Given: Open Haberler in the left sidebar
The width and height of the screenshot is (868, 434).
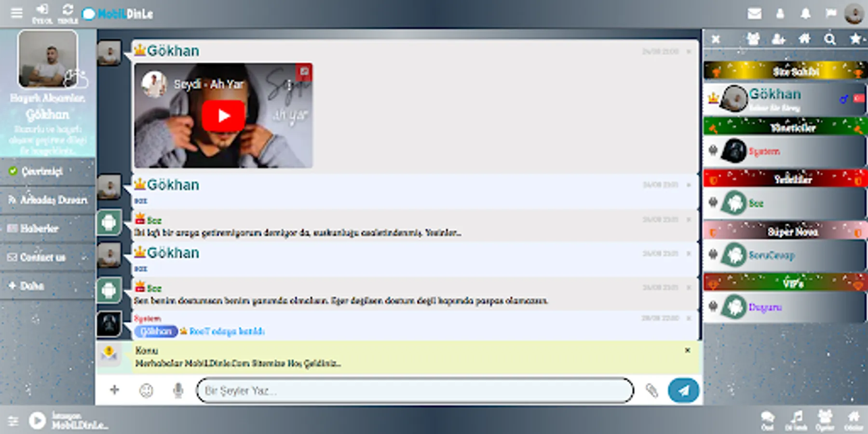Looking at the screenshot, I should coord(47,228).
